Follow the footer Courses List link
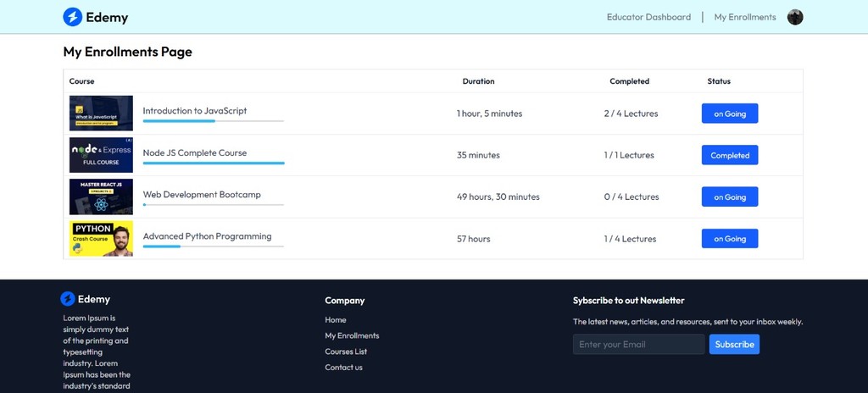868x393 pixels. [346, 351]
